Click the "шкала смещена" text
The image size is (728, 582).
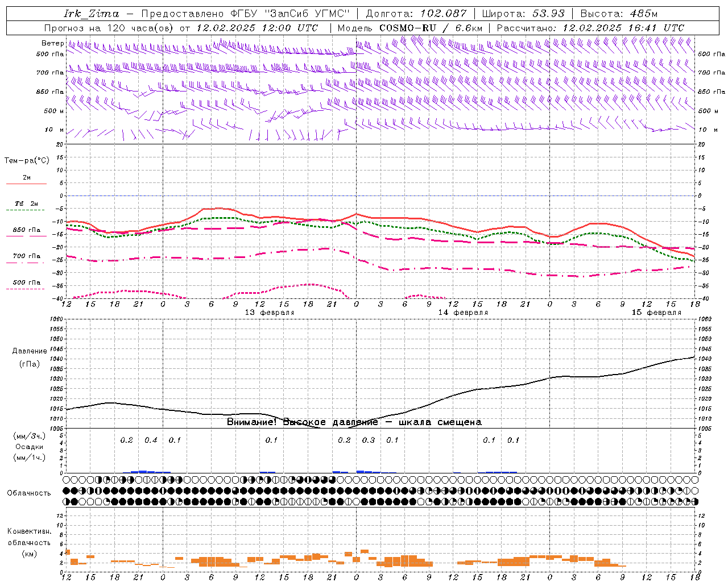tap(440, 422)
